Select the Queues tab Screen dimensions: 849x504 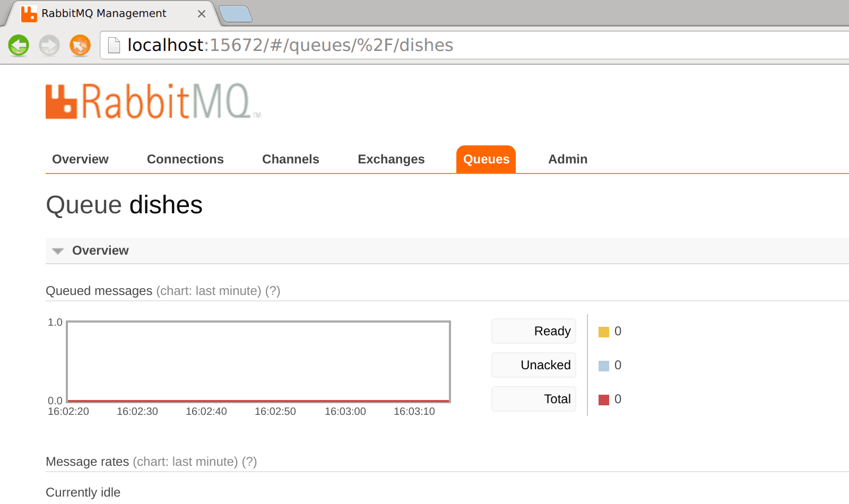point(486,159)
